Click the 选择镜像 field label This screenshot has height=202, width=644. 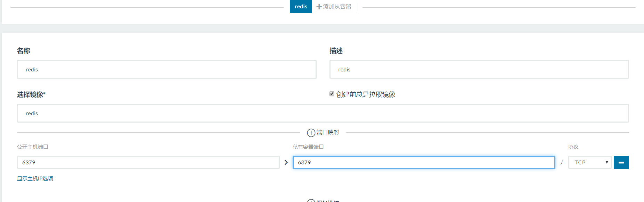[x=31, y=94]
